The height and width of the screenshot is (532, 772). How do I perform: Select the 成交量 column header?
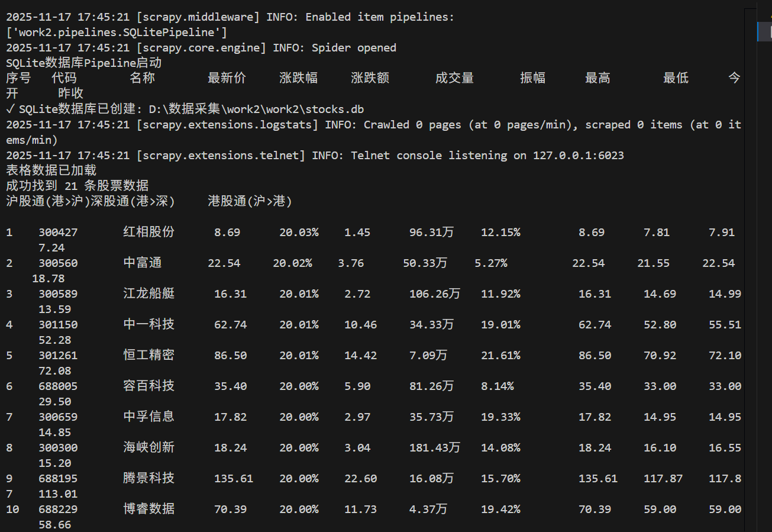(x=454, y=78)
